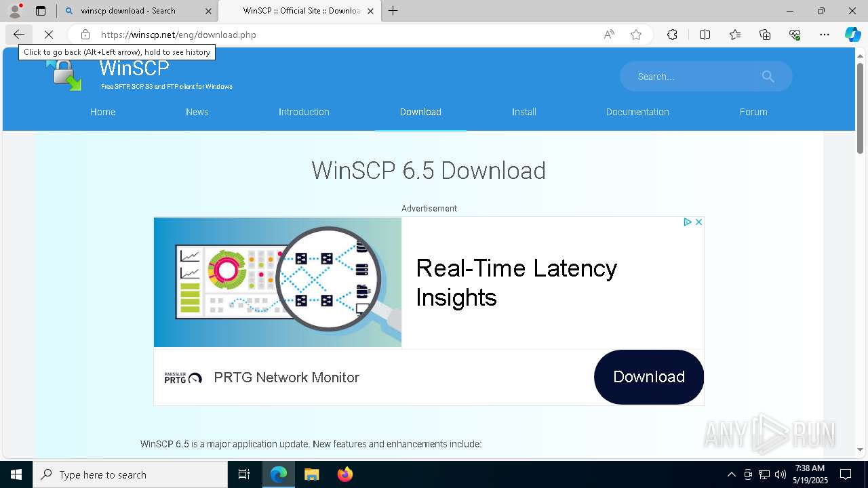
Task: Select the WinSCP Official Site tab
Action: (301, 11)
